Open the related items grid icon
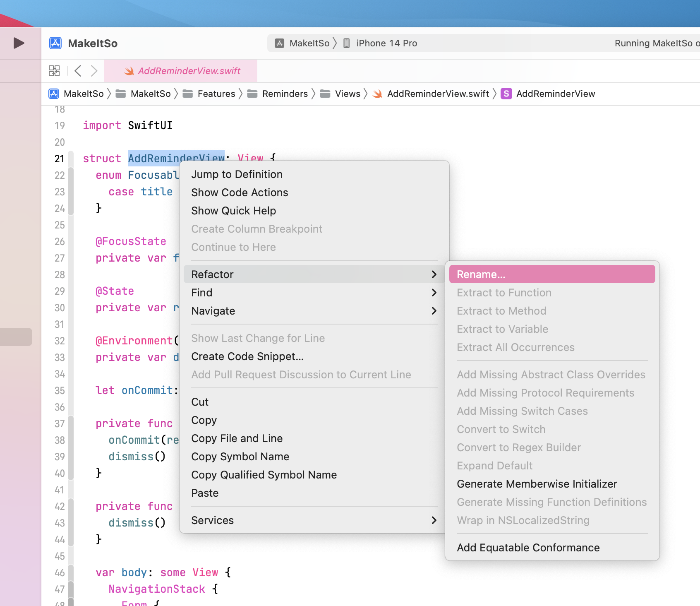This screenshot has width=700, height=606. 54,71
